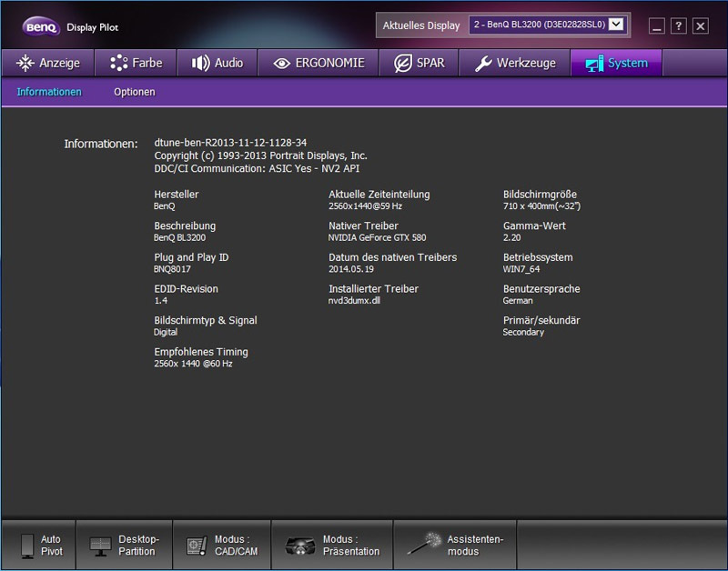The image size is (728, 571).
Task: Click the dots icon on Farbe tab
Action: 119,63
